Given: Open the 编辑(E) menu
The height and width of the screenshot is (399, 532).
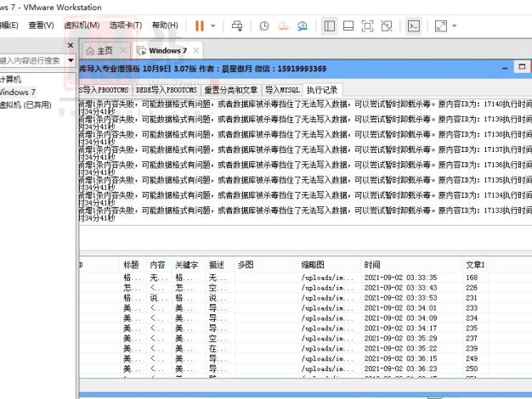Looking at the screenshot, I should tap(8, 25).
